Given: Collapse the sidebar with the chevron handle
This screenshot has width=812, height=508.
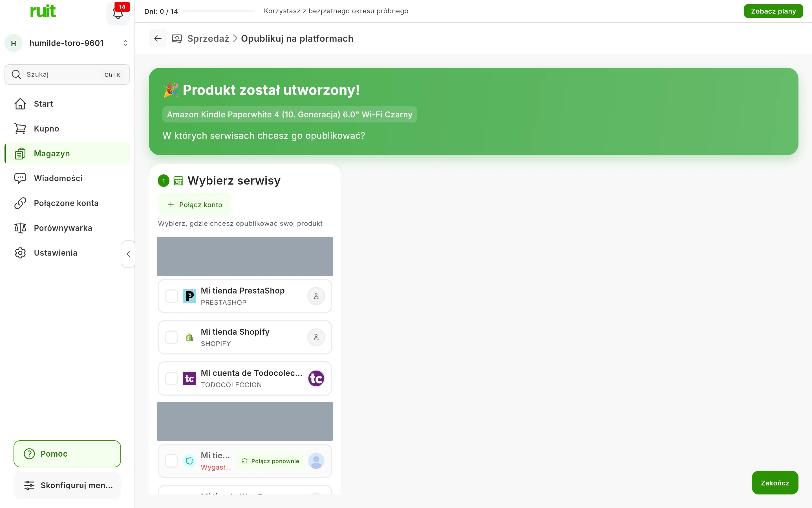Looking at the screenshot, I should (x=129, y=254).
